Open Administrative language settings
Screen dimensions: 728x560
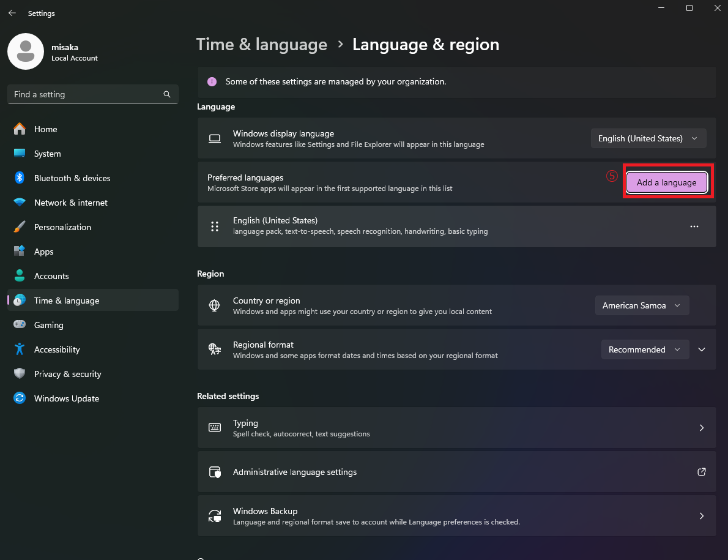pos(456,472)
